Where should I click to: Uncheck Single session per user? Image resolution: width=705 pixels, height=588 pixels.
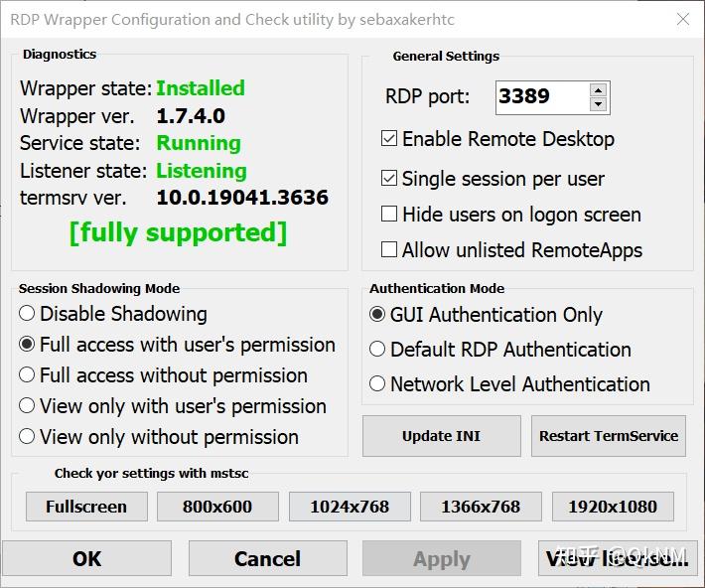pyautogui.click(x=389, y=179)
